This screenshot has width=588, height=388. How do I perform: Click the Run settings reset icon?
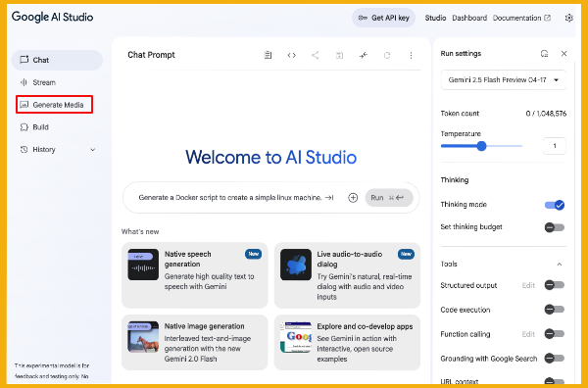[x=545, y=54]
